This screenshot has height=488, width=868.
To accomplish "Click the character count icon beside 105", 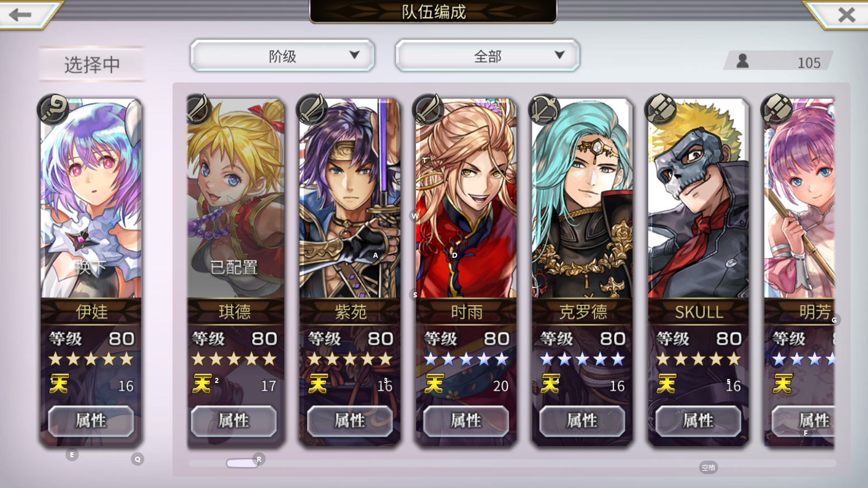I will point(743,60).
